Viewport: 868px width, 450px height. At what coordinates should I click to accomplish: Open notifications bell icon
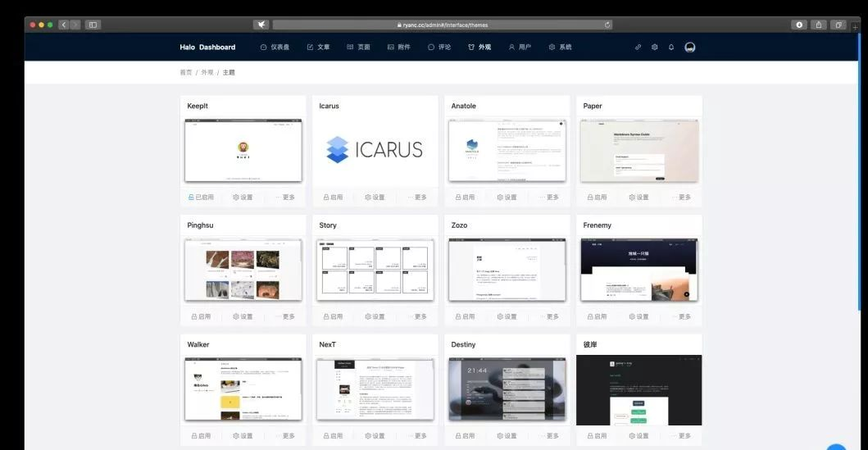point(671,47)
